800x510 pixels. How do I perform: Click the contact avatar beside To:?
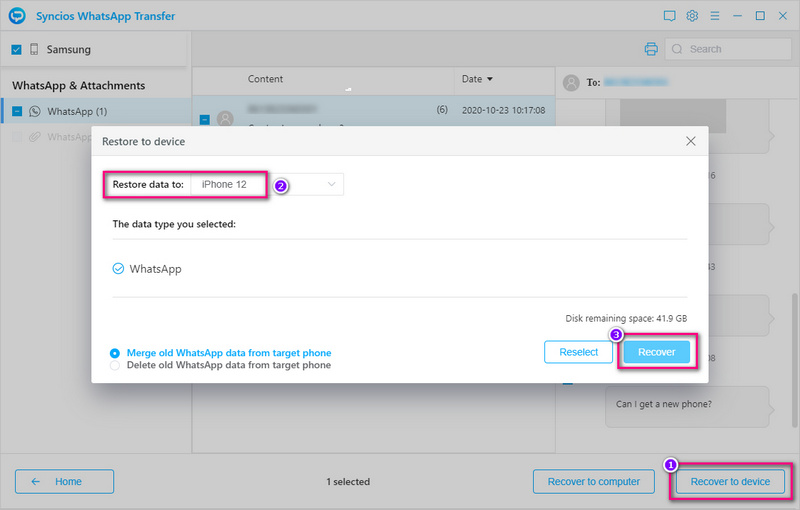point(571,83)
